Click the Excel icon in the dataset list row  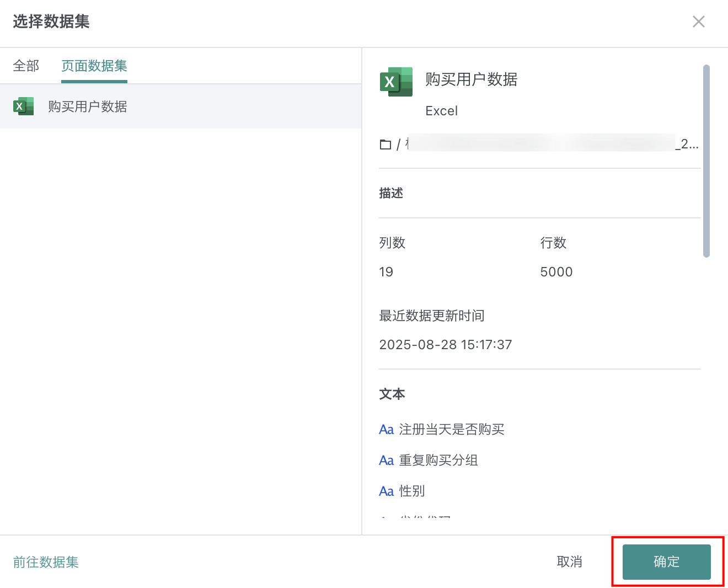coord(24,106)
